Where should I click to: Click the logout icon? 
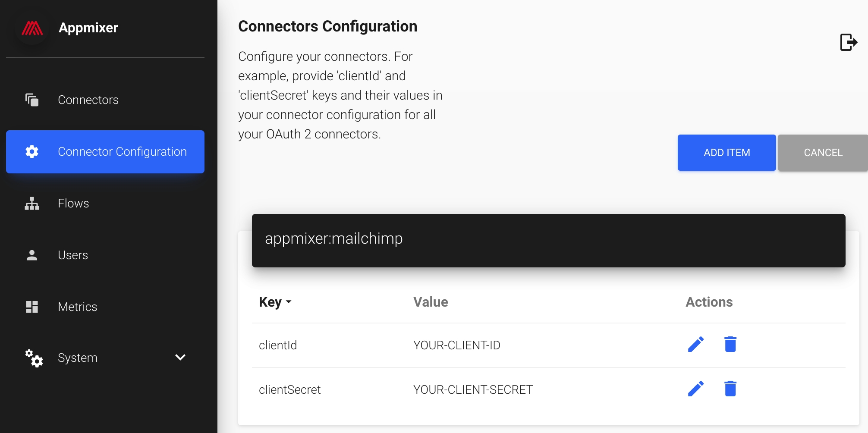pos(849,42)
